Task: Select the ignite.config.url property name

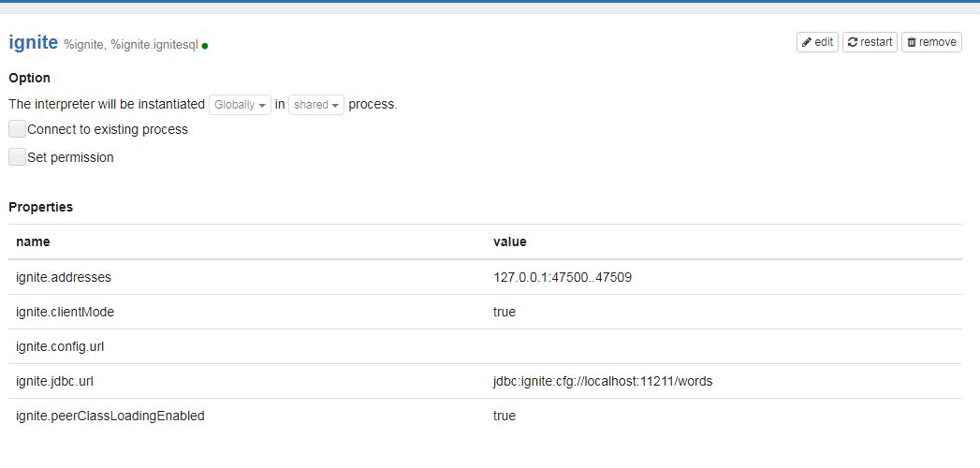Action: tap(60, 346)
